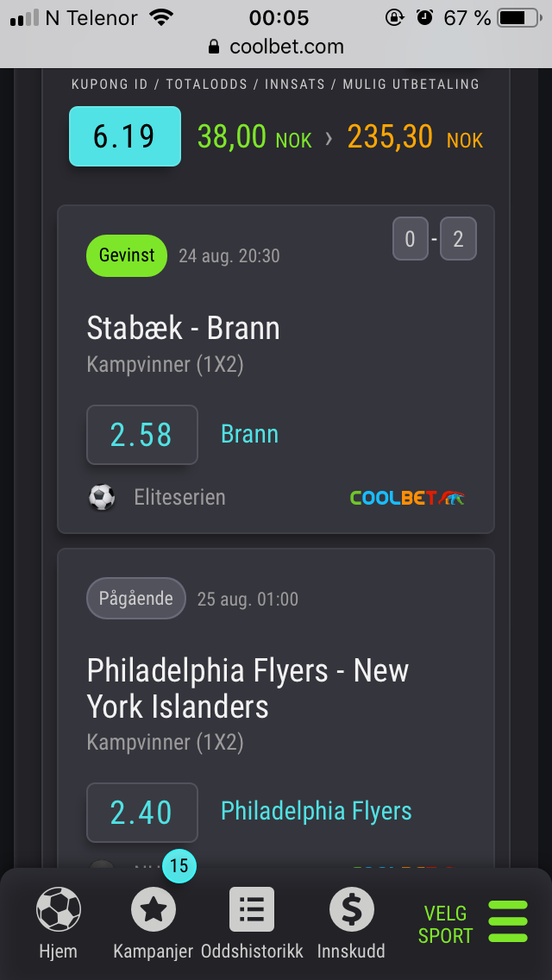Tap the 0 - 2 score display

tap(434, 240)
